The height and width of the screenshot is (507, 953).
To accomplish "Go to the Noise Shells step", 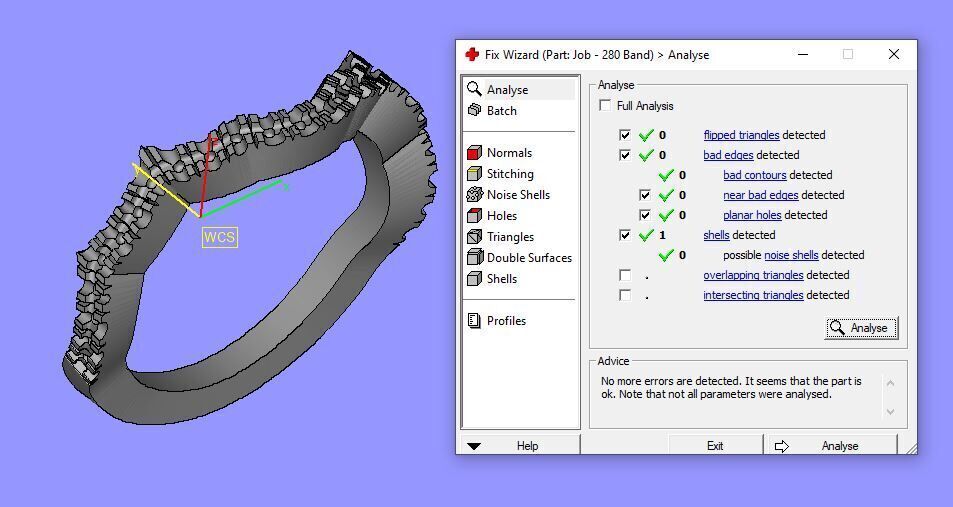I will 520,195.
